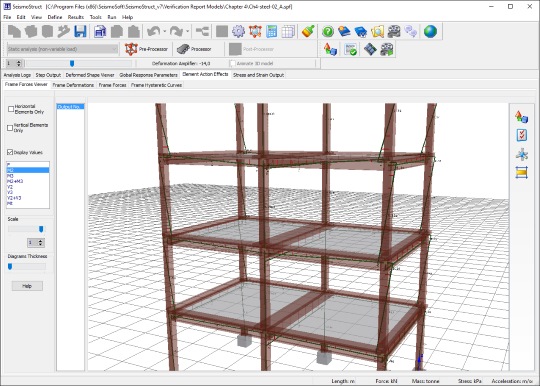Click the yellow beam icon in right sidebar
This screenshot has height=386, width=540.
coord(522,172)
